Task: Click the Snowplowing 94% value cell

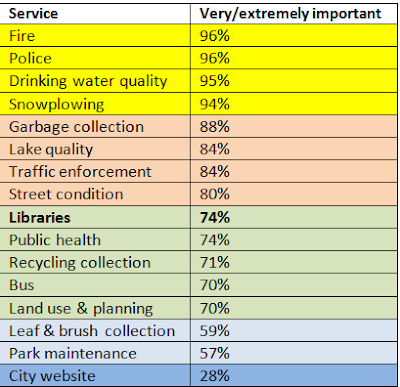Action: pyautogui.click(x=294, y=104)
